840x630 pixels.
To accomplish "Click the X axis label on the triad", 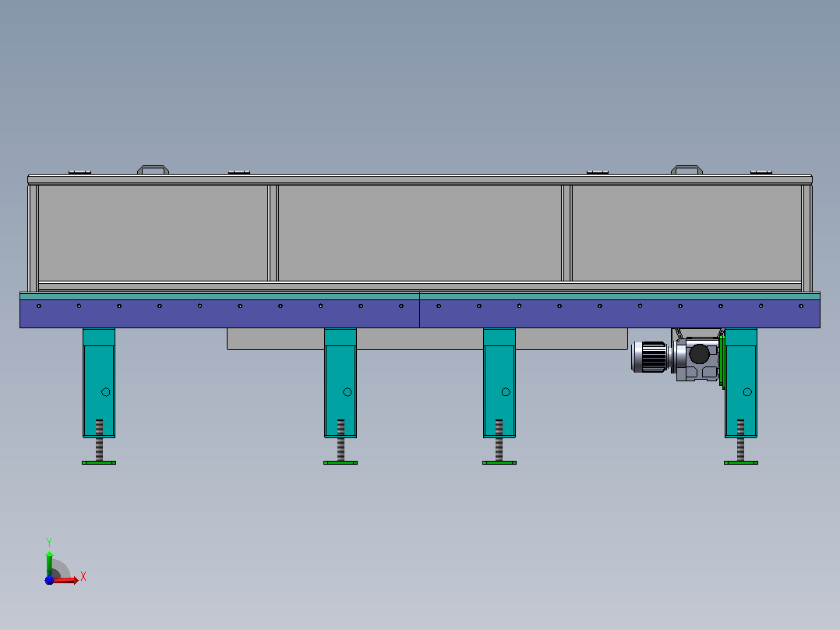I will pyautogui.click(x=83, y=577).
